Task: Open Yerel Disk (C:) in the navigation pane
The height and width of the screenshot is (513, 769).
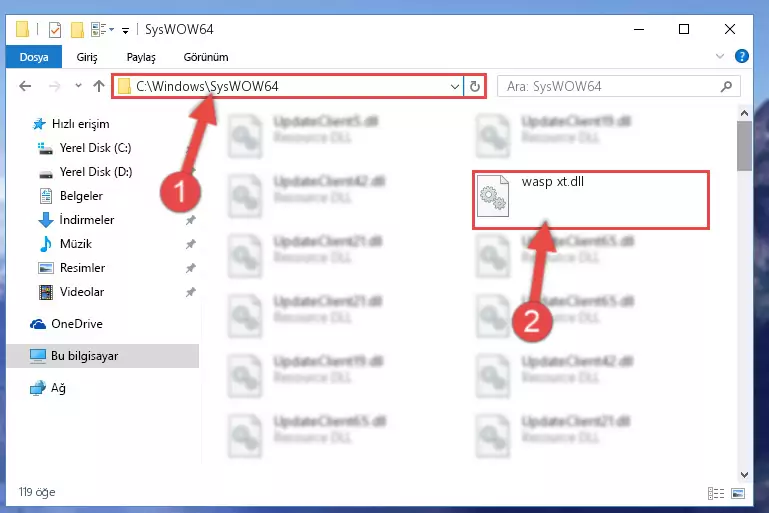Action: click(84, 148)
